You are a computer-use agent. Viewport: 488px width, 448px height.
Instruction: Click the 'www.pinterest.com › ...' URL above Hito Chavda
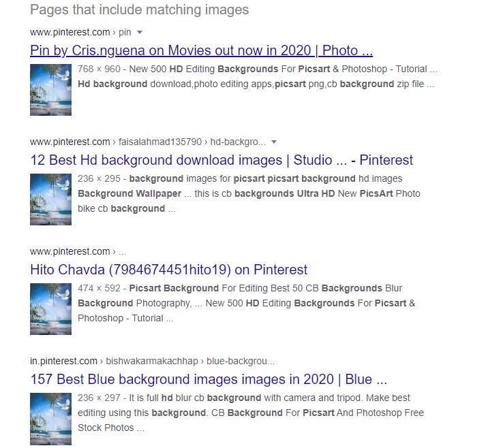(78, 251)
